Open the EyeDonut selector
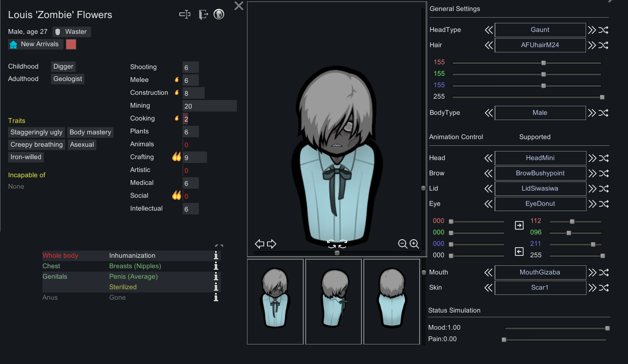628x364 pixels. 540,203
